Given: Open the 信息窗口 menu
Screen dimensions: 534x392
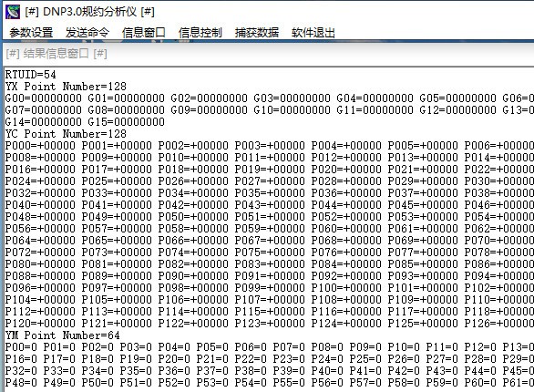Looking at the screenshot, I should click(143, 33).
